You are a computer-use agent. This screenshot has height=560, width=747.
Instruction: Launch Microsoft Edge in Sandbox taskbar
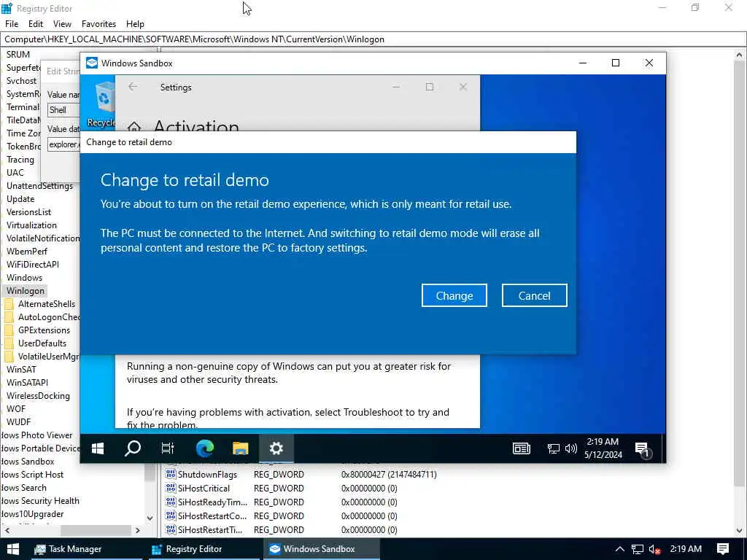205,448
